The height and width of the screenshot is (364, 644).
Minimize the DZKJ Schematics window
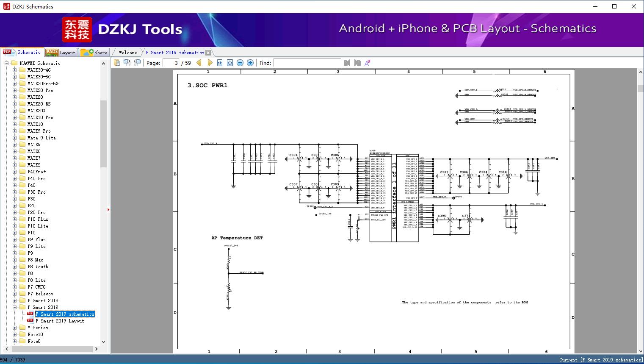595,6
